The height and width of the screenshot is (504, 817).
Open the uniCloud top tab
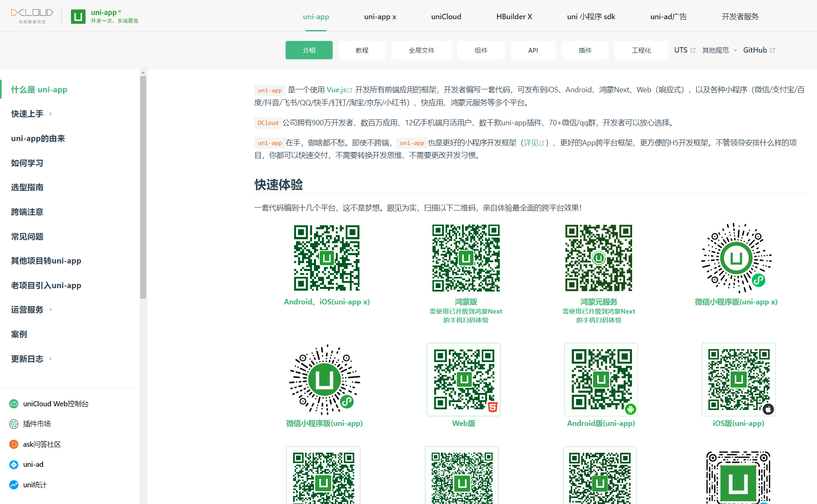tap(446, 17)
